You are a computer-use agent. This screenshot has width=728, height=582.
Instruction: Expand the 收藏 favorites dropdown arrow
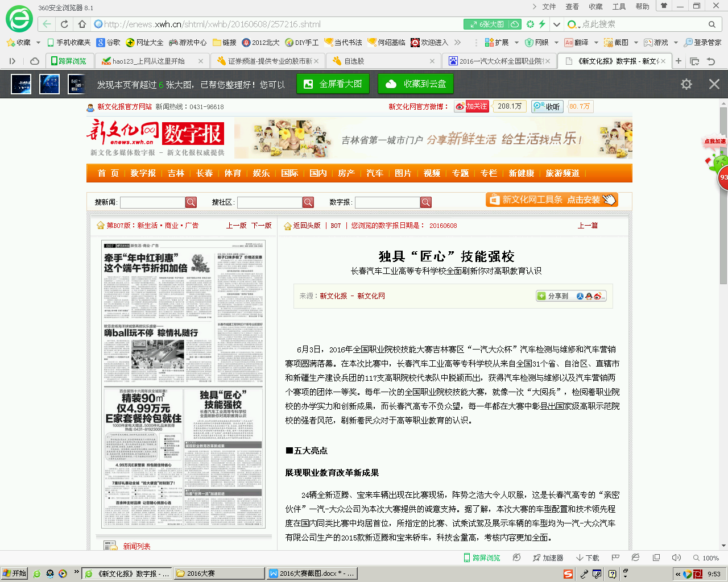point(38,43)
